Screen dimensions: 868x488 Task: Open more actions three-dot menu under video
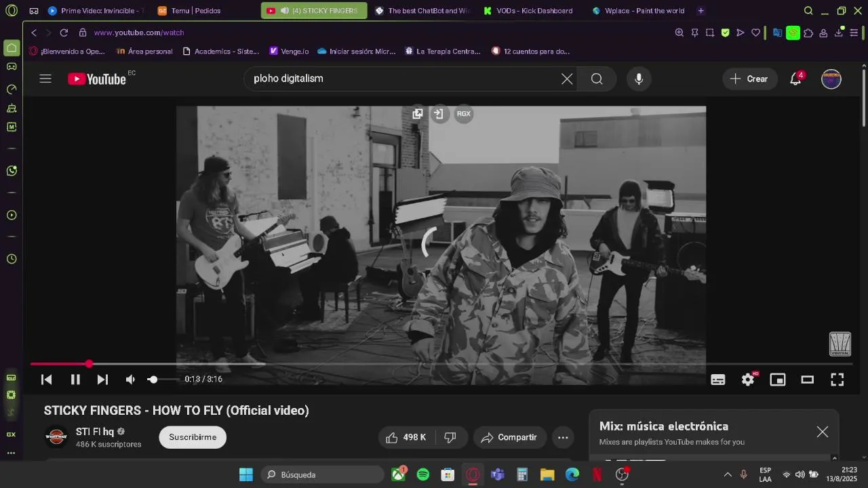tap(563, 437)
